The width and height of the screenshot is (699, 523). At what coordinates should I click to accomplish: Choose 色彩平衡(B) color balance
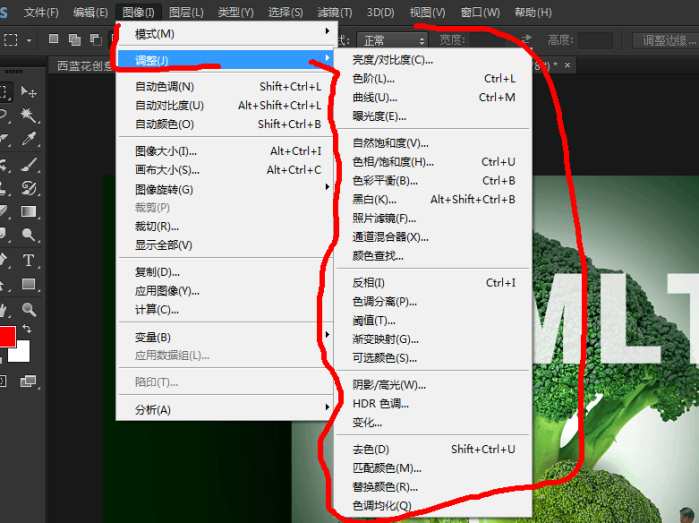click(x=433, y=181)
